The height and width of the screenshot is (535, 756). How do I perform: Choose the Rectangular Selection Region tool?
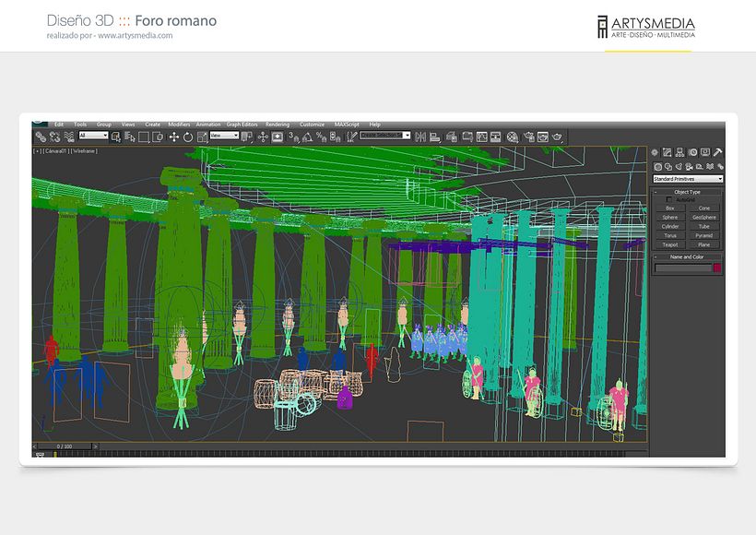point(144,137)
